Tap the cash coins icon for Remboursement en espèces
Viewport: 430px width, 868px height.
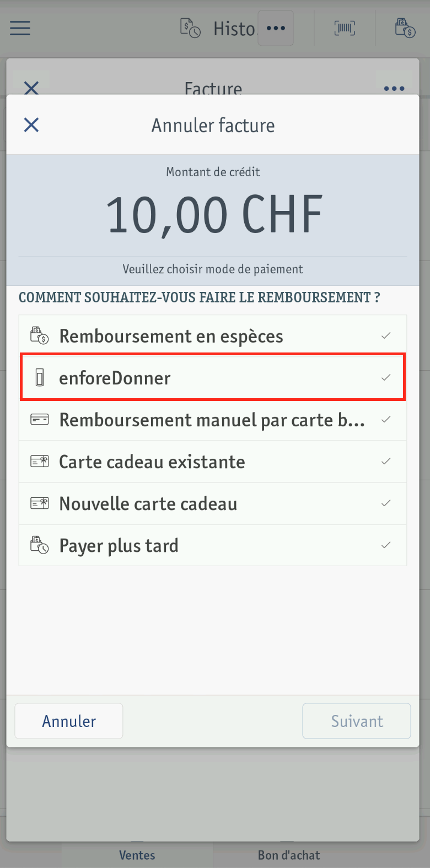pos(39,335)
